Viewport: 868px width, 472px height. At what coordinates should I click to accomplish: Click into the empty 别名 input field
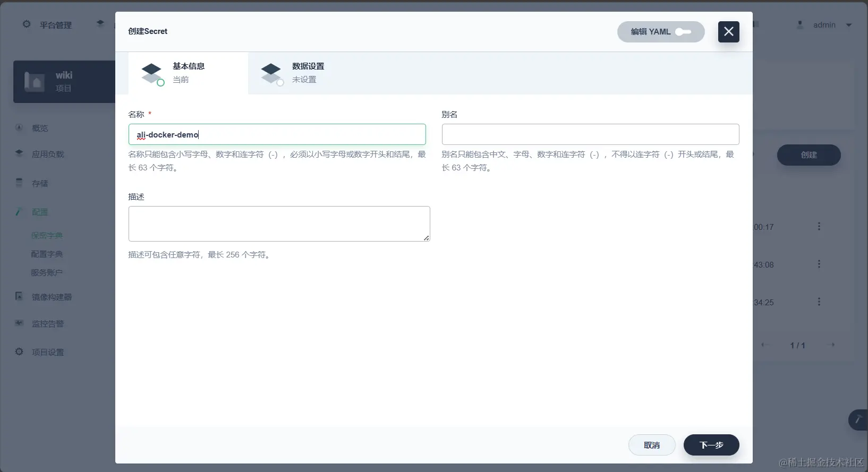pyautogui.click(x=590, y=134)
